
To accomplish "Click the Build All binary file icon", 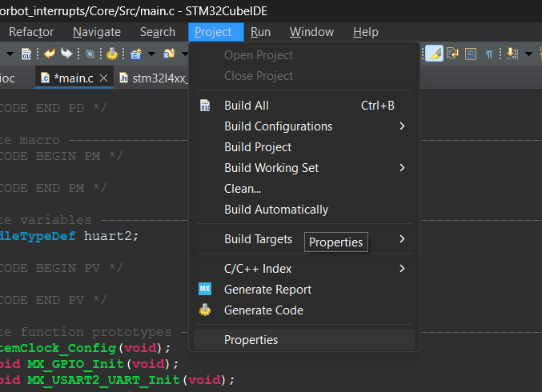I will tap(205, 106).
